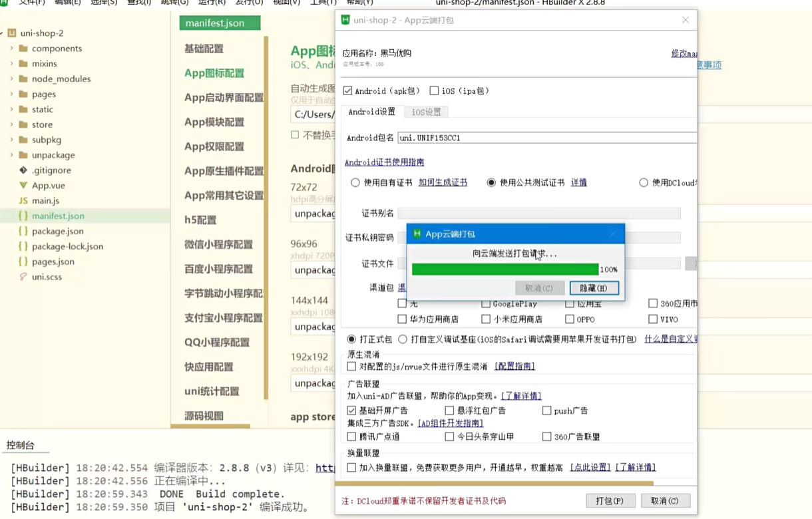The width and height of the screenshot is (812, 519).
Task: Click the node_modules folder icon
Action: (x=23, y=79)
